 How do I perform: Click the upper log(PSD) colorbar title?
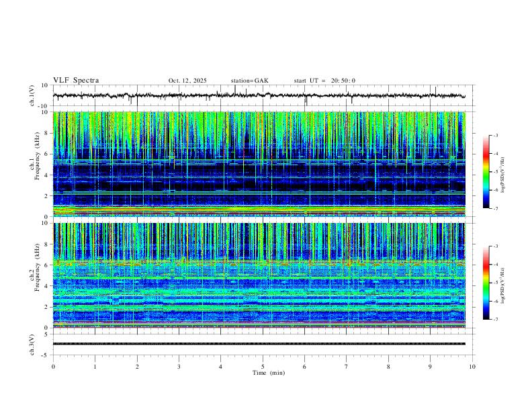[503, 175]
